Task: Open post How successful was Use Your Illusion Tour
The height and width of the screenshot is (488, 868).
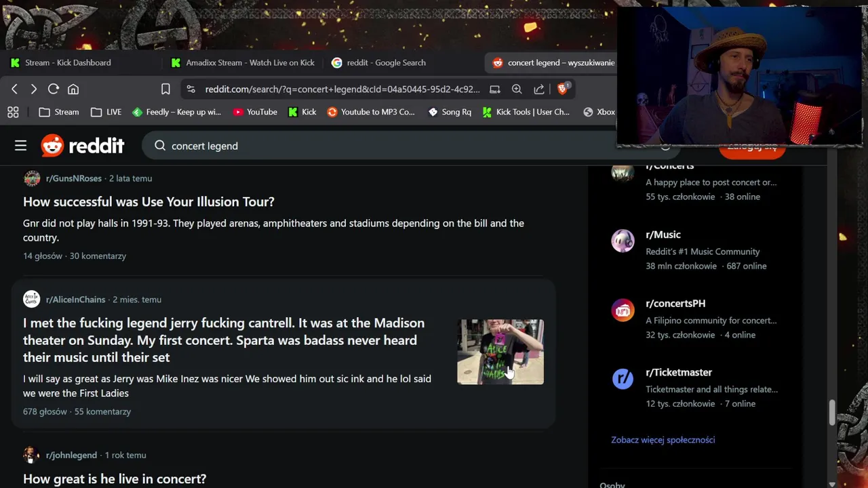Action: pyautogui.click(x=149, y=201)
